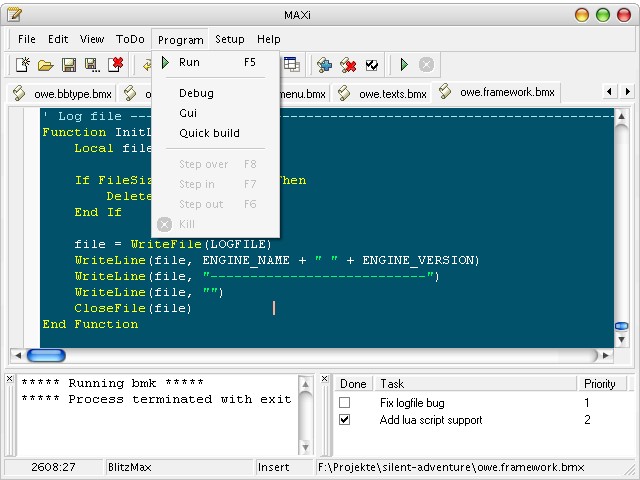640x480 pixels.
Task: Run the program with the green toolbar arrow
Action: tap(404, 64)
